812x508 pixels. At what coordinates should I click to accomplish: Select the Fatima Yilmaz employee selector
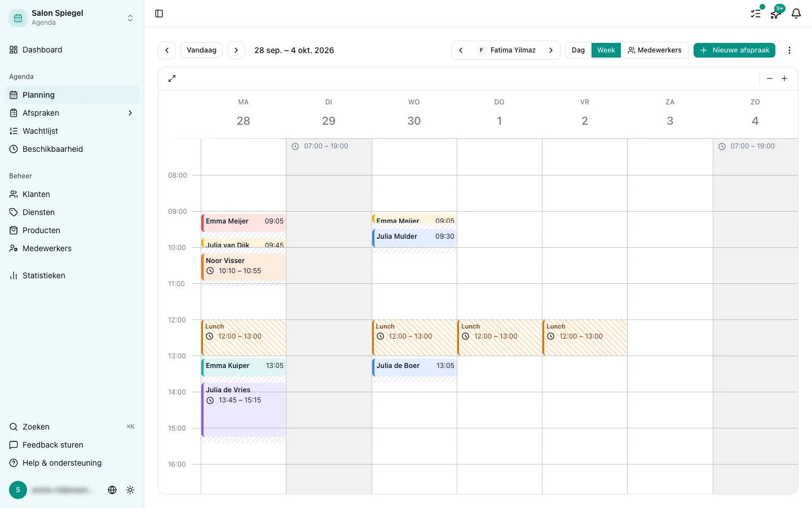click(506, 50)
